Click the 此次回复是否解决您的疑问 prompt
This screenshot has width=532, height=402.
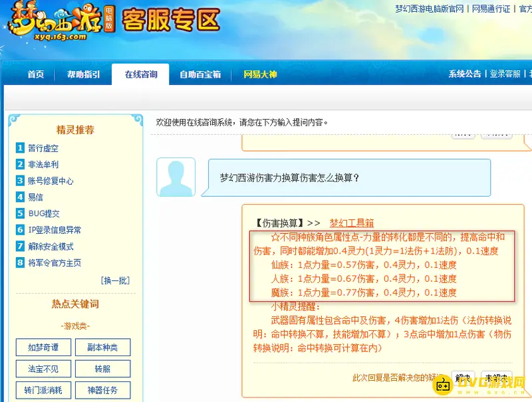398,377
